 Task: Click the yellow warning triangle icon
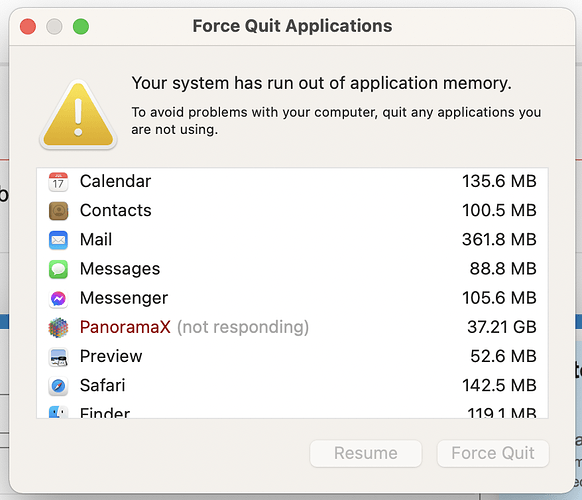(x=78, y=115)
